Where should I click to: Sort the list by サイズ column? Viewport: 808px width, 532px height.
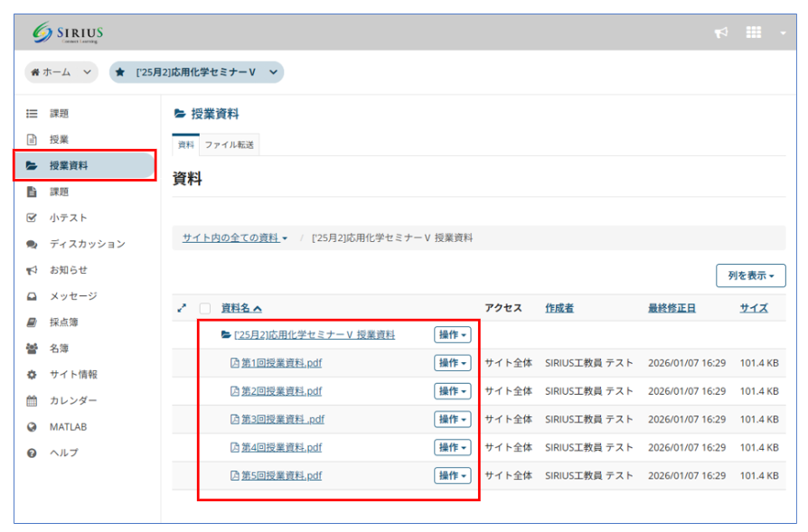754,308
